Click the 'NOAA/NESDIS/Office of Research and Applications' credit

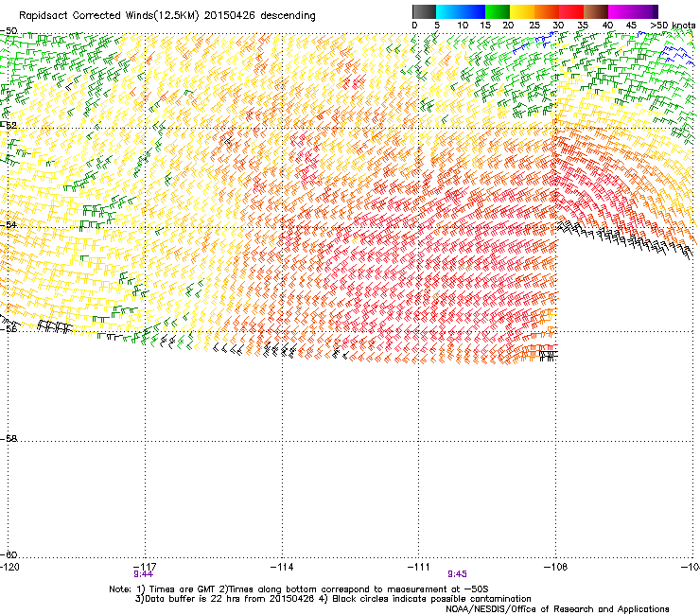[x=557, y=609]
